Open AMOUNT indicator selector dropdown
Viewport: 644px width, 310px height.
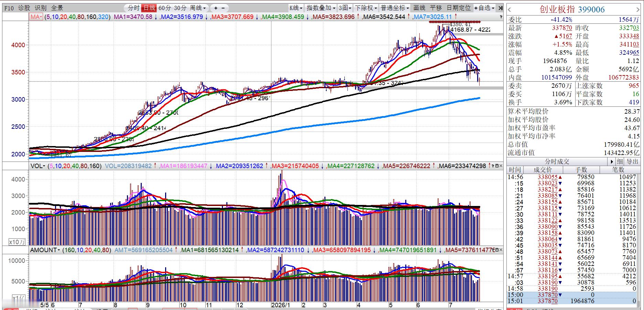(45, 250)
